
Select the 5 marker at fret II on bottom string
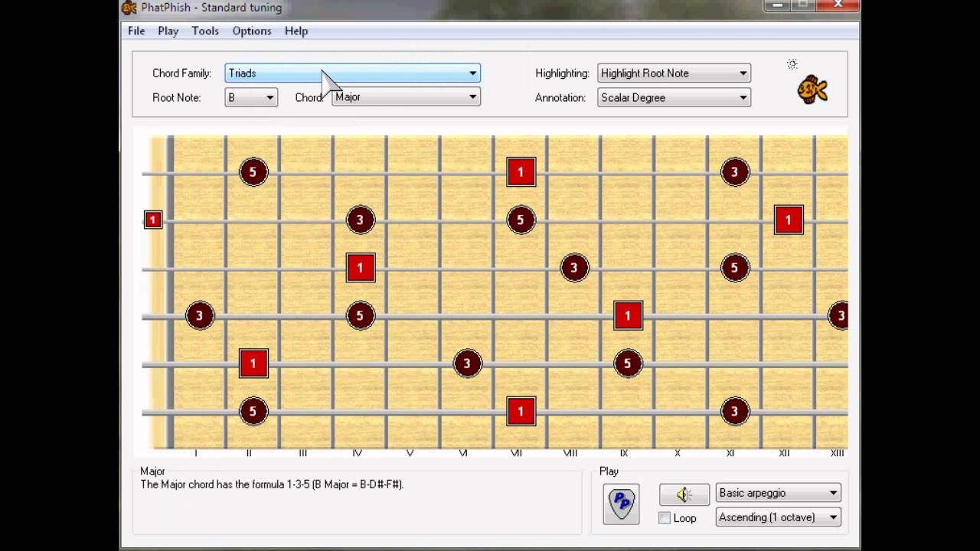[x=253, y=412]
